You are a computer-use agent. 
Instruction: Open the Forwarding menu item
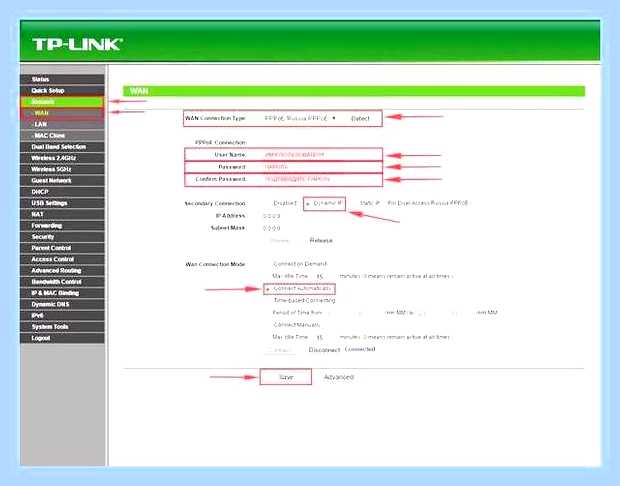62,226
